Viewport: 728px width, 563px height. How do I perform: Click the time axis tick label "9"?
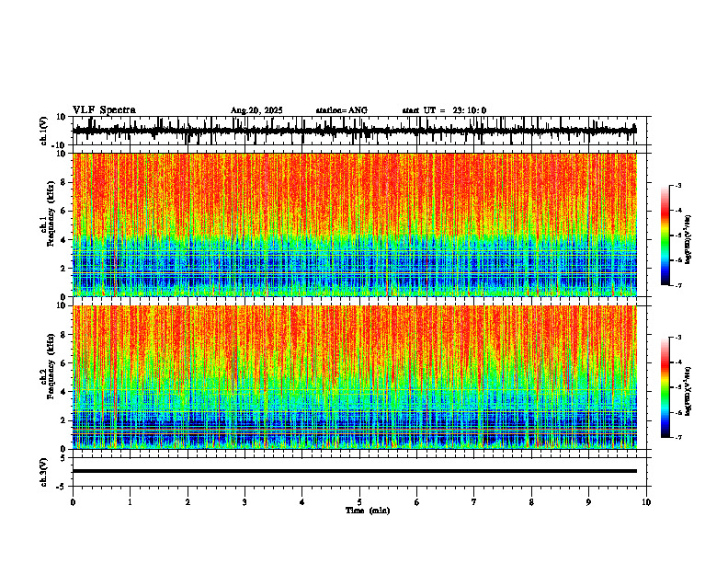tap(588, 502)
